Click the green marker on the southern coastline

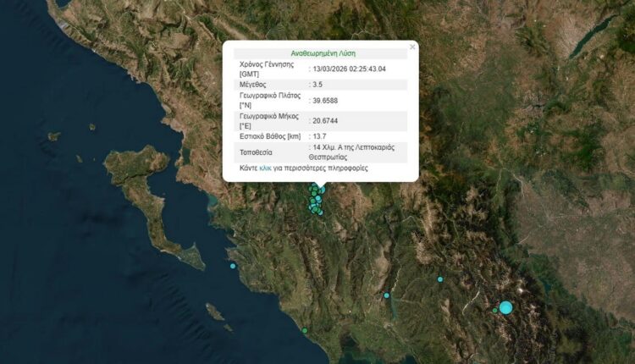pos(305,330)
